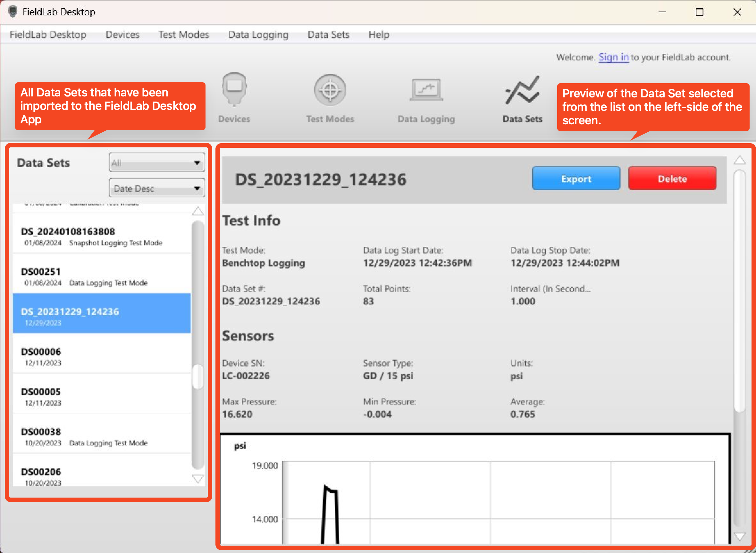The width and height of the screenshot is (756, 553).
Task: Click the Data Log Stop Date value
Action: [x=565, y=263]
